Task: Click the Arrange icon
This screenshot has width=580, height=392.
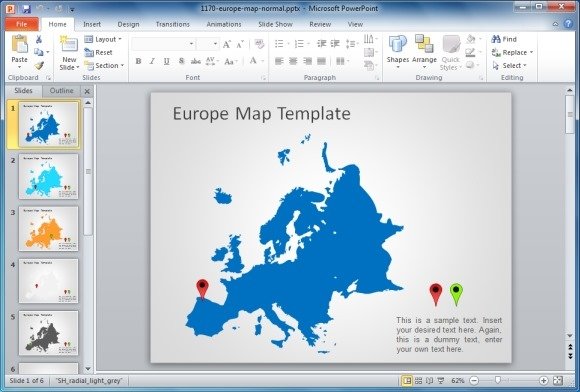Action: tap(424, 44)
